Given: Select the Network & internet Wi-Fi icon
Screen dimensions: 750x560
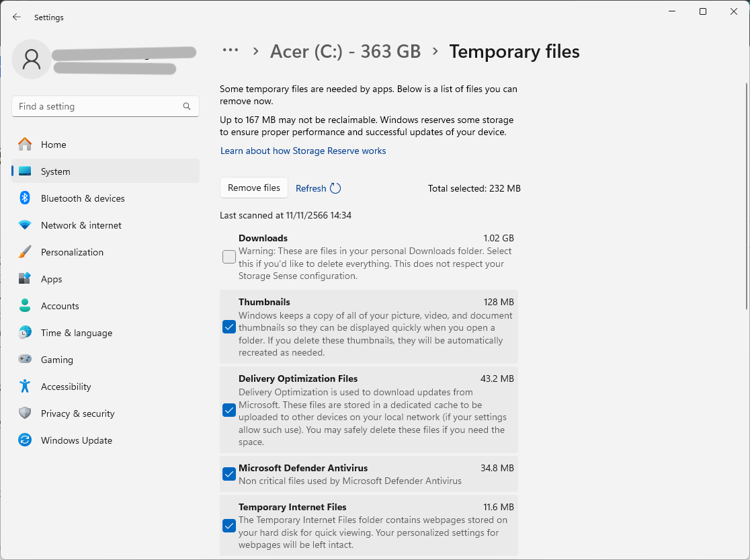Looking at the screenshot, I should [x=25, y=225].
